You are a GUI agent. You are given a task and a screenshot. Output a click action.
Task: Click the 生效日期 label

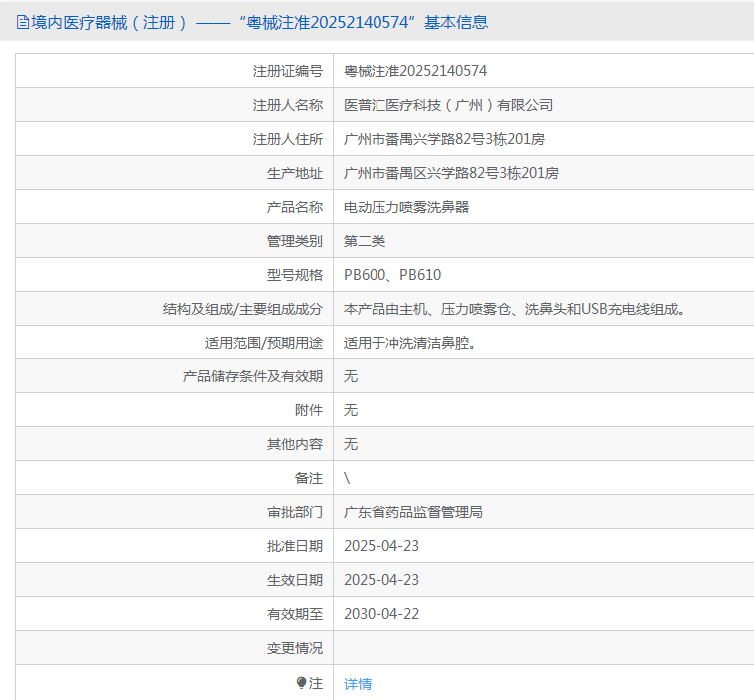click(x=295, y=580)
